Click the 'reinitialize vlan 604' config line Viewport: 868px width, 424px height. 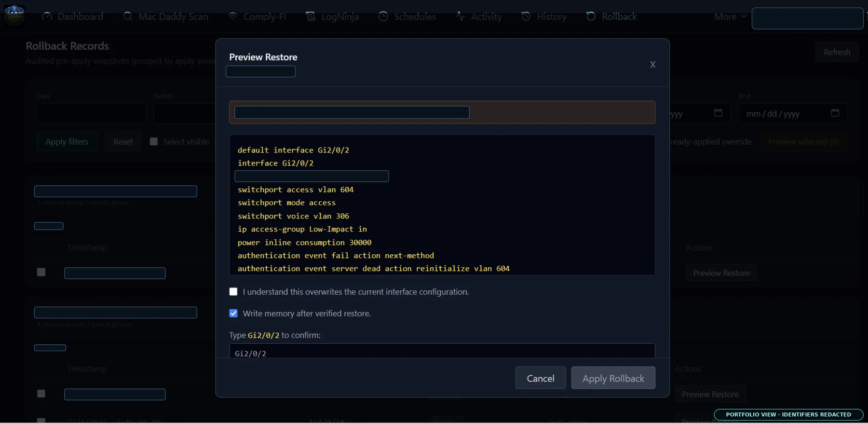tap(374, 269)
